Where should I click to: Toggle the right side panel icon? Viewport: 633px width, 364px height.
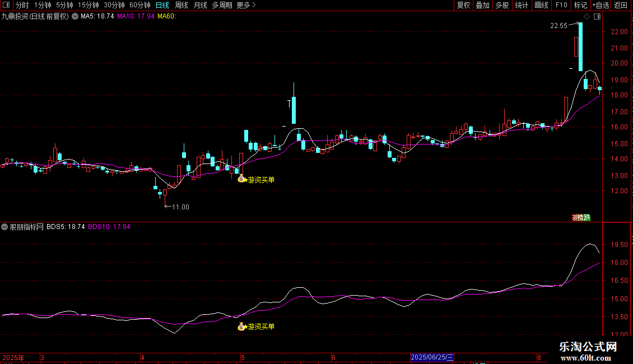[x=597, y=17]
